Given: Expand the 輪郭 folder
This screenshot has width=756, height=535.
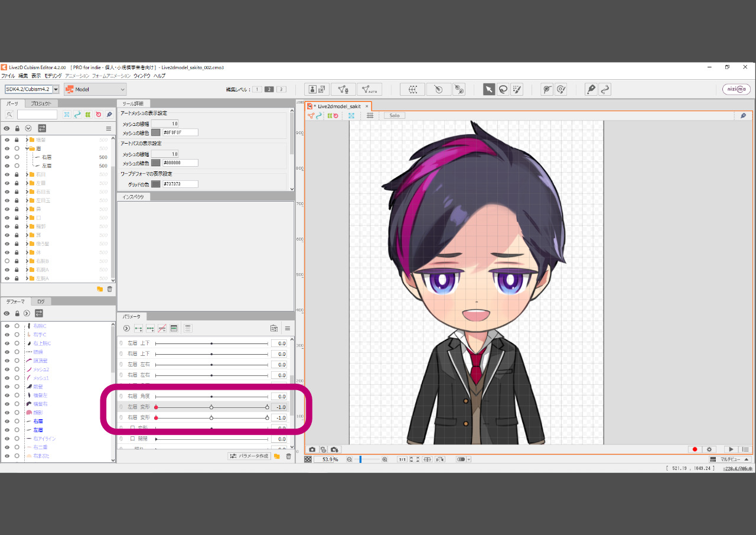Looking at the screenshot, I should point(27,226).
